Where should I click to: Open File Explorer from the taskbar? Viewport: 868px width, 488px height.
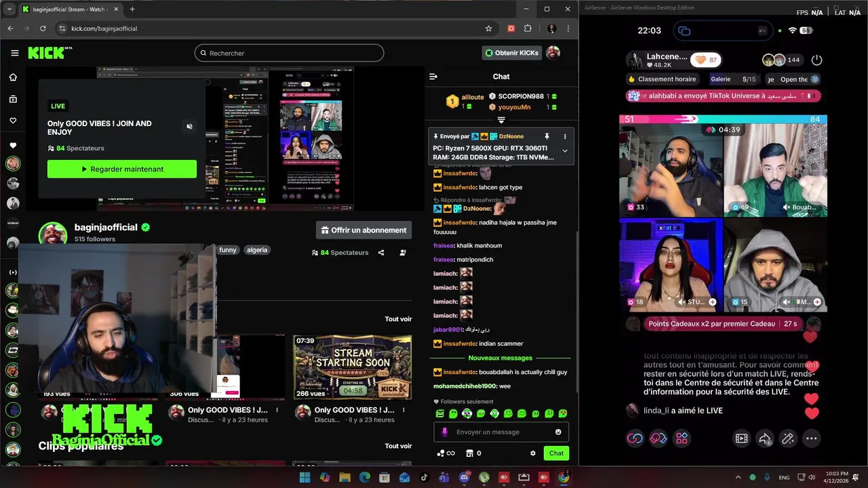click(x=345, y=477)
